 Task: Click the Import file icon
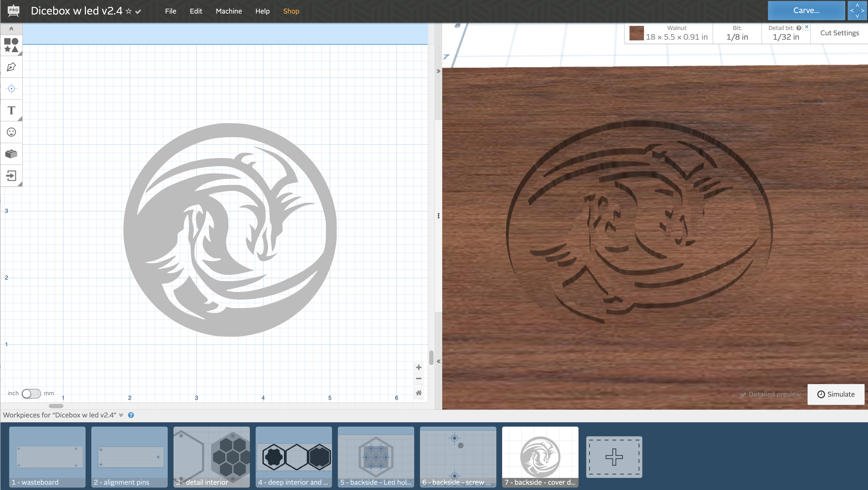tap(11, 175)
